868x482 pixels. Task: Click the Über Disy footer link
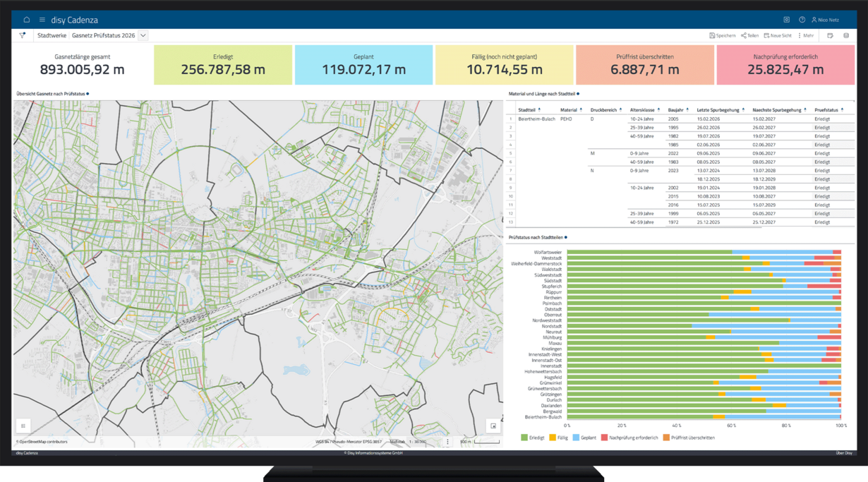[x=844, y=453]
